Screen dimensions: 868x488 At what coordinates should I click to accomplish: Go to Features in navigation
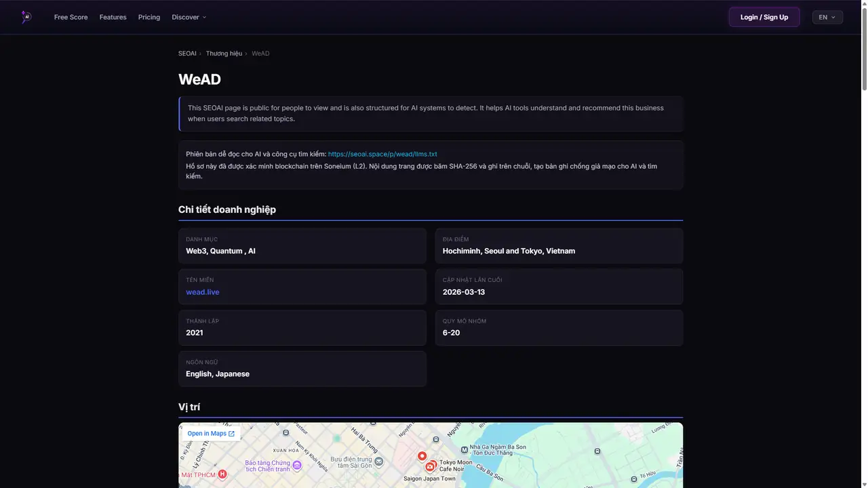click(x=113, y=17)
